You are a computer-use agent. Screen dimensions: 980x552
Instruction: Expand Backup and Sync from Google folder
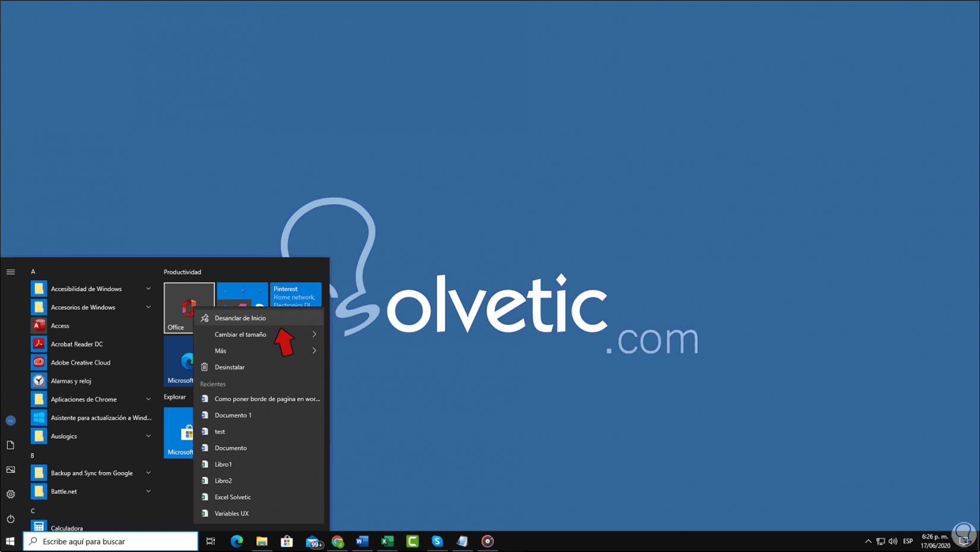point(92,472)
